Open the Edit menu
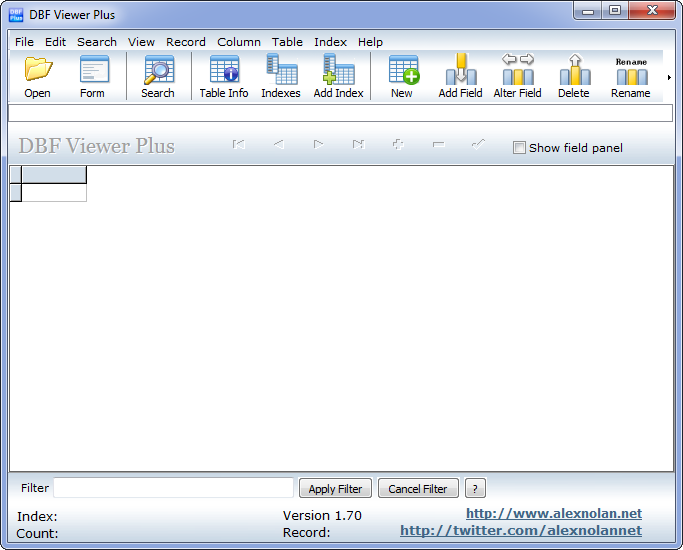This screenshot has width=683, height=550. [55, 42]
